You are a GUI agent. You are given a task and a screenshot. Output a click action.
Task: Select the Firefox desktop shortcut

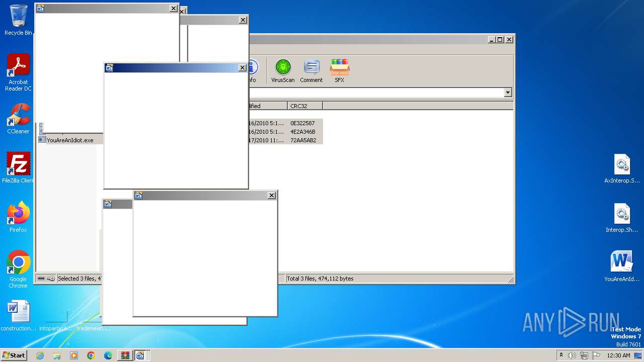pyautogui.click(x=18, y=217)
